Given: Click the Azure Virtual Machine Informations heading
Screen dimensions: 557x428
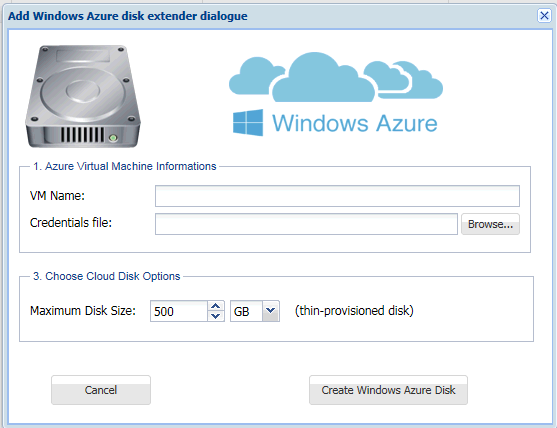Looking at the screenshot, I should click(x=125, y=166).
